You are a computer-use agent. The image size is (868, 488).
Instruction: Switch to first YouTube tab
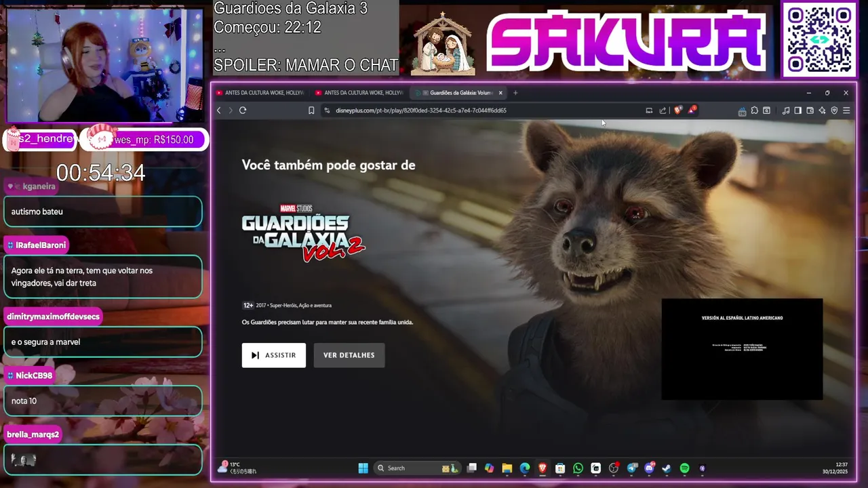click(260, 93)
